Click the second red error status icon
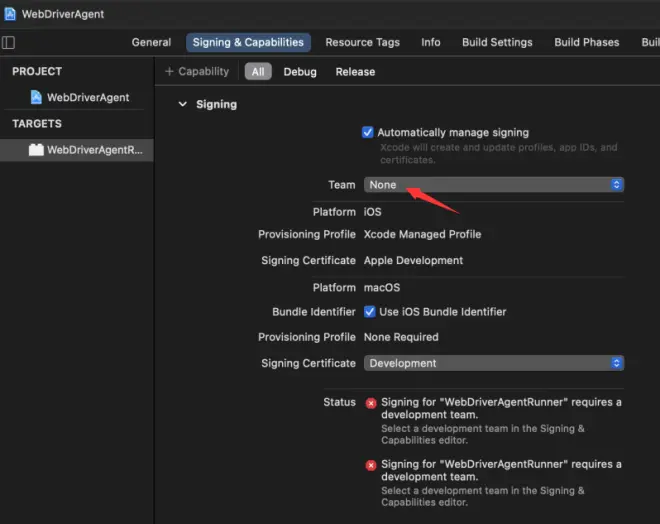Image resolution: width=660 pixels, height=524 pixels. coord(371,465)
